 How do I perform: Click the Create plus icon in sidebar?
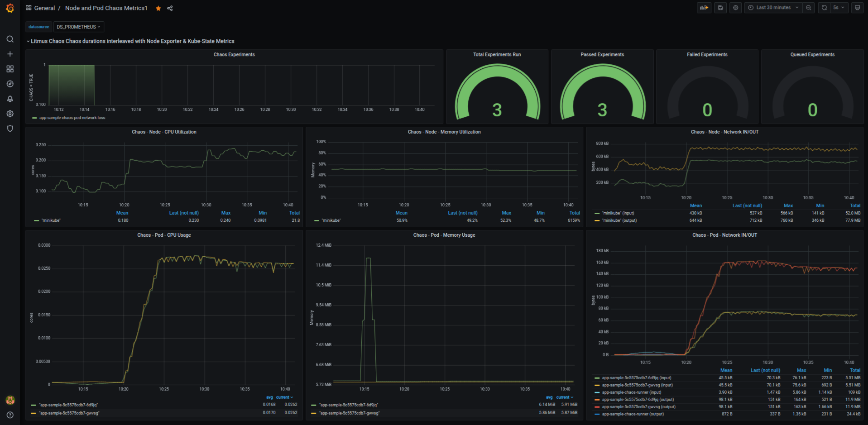coord(10,54)
